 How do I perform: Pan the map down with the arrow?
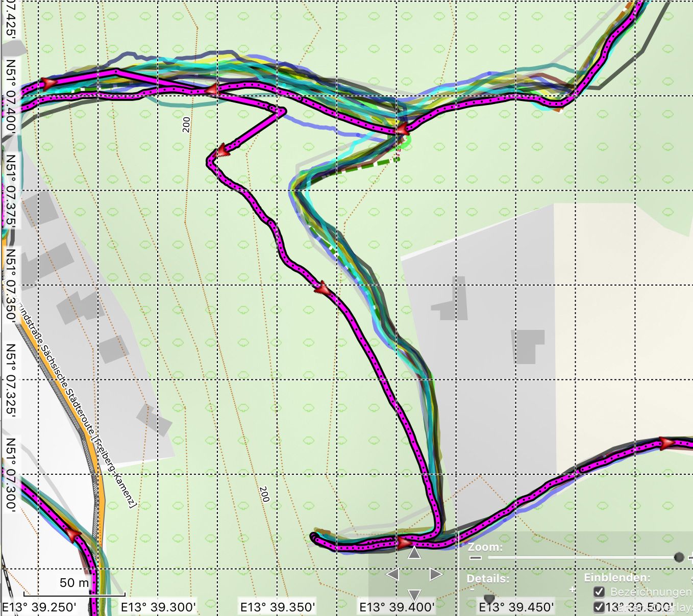(x=414, y=595)
